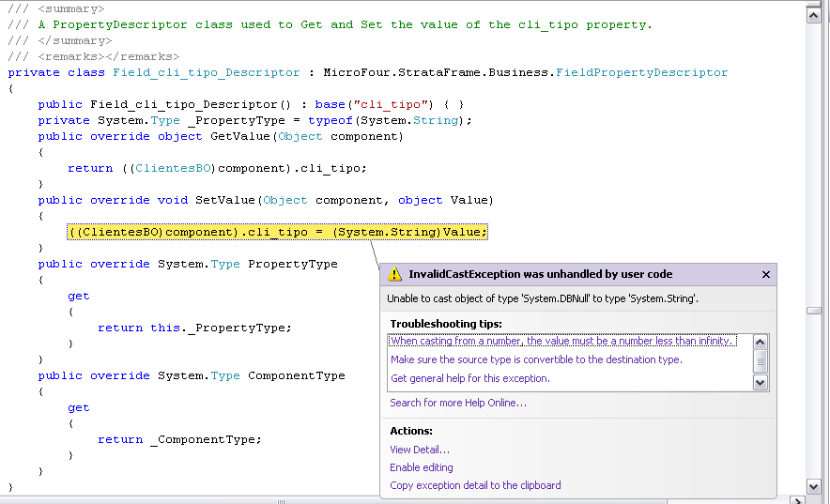Click the "cli_tipo" string literal in constructor

pyautogui.click(x=396, y=104)
